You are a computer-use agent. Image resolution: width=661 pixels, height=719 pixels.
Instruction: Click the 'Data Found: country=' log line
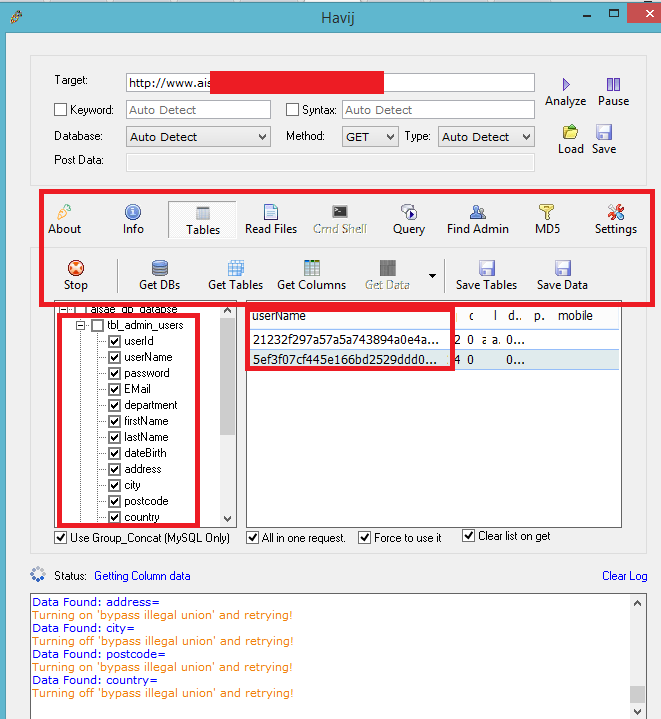(x=94, y=680)
